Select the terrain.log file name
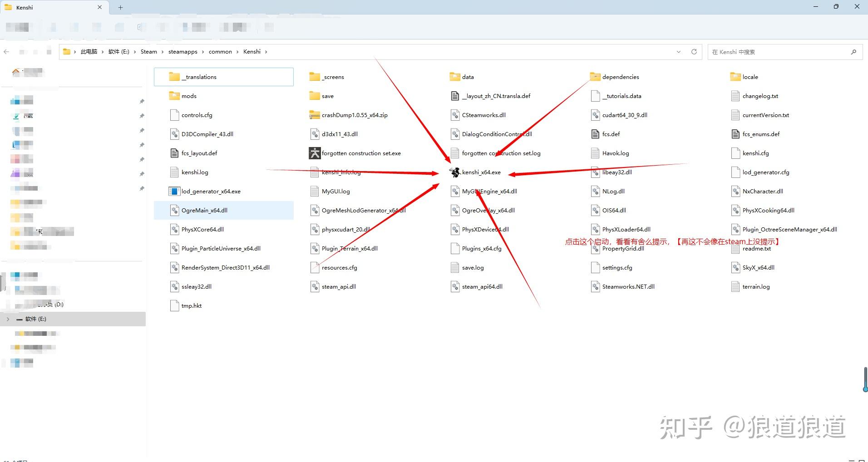Screen dimensions: 868x462 756,287
